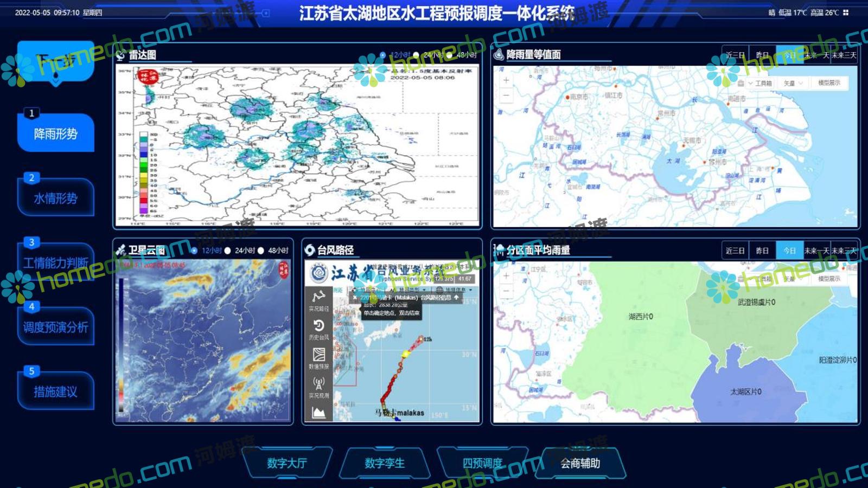
Task: Zoom in on the 分区面平均雨量 map
Action: [506, 276]
